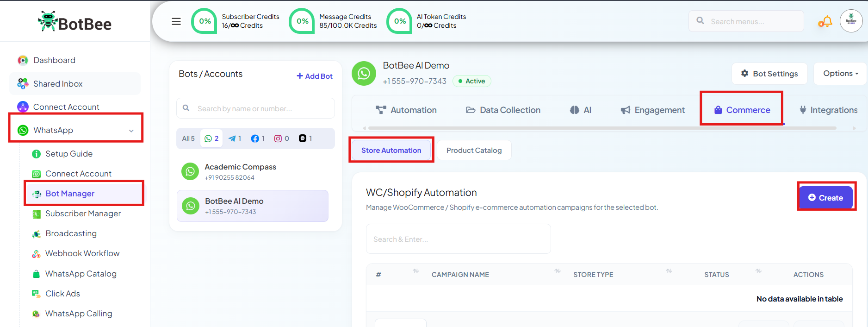Image resolution: width=868 pixels, height=327 pixels.
Task: Open WhatsApp Calling menu item
Action: [79, 314]
